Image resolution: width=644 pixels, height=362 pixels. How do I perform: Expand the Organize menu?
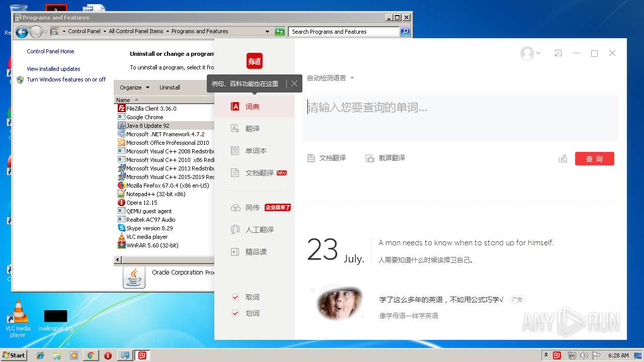click(x=134, y=87)
